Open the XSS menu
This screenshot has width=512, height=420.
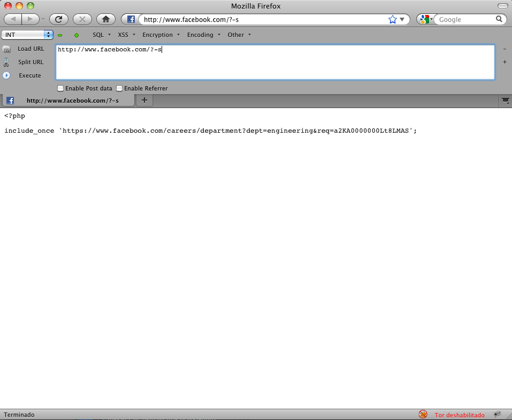(x=126, y=35)
